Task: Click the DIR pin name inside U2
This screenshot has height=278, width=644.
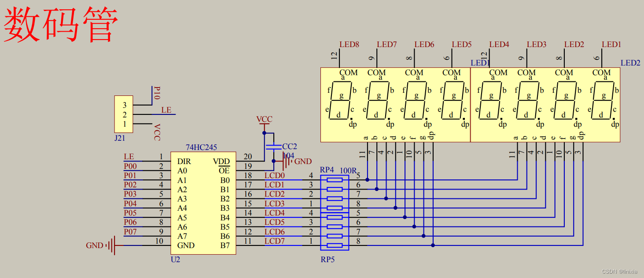Action: coord(184,161)
